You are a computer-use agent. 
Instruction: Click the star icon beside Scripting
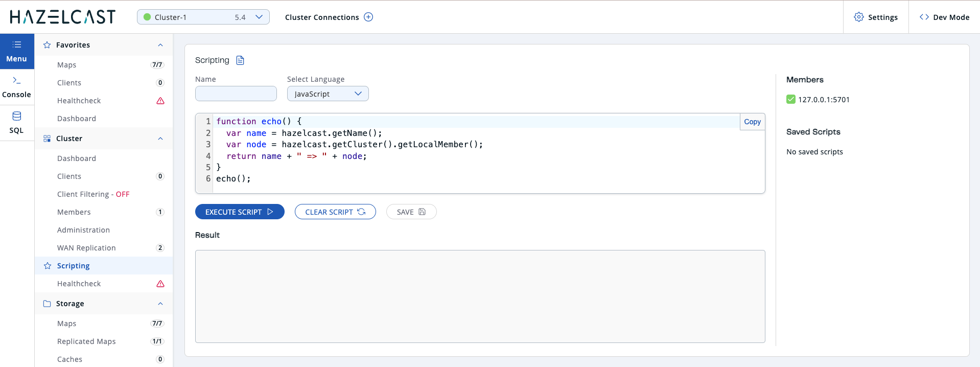(x=48, y=266)
